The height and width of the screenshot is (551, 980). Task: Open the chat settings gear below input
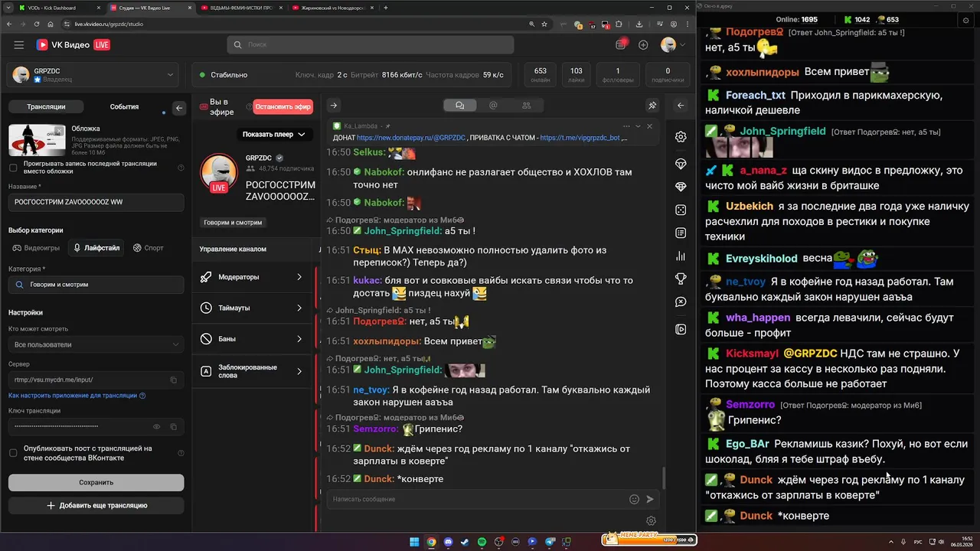tap(651, 521)
